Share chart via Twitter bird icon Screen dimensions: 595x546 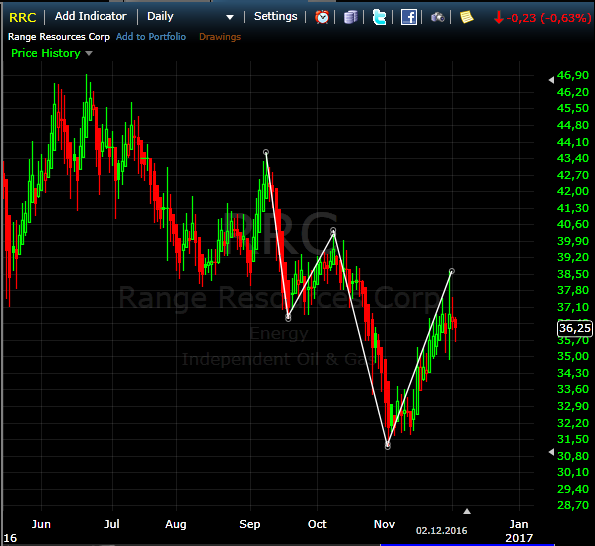point(379,17)
